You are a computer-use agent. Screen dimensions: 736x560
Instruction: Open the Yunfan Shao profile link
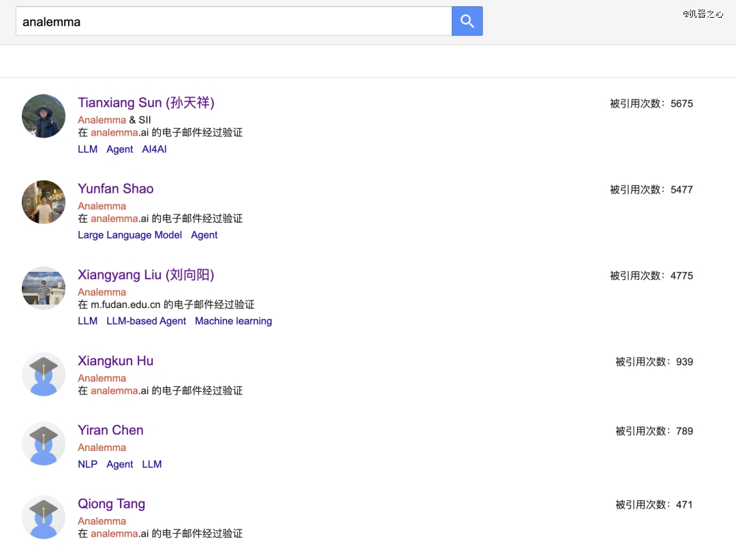tap(115, 189)
